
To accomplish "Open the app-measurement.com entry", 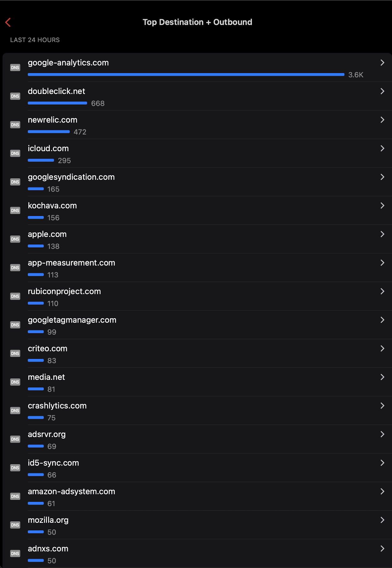I will click(197, 268).
